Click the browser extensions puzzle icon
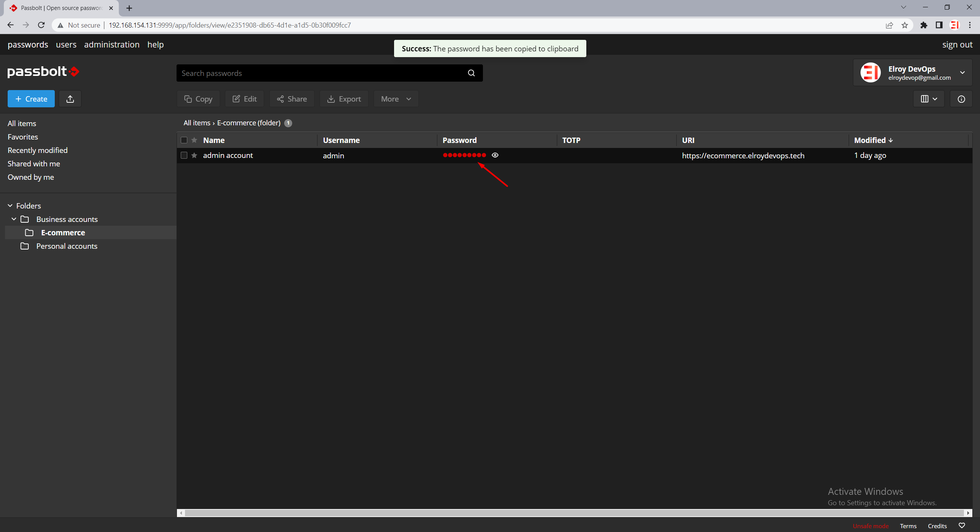Viewport: 980px width, 532px height. [x=924, y=25]
